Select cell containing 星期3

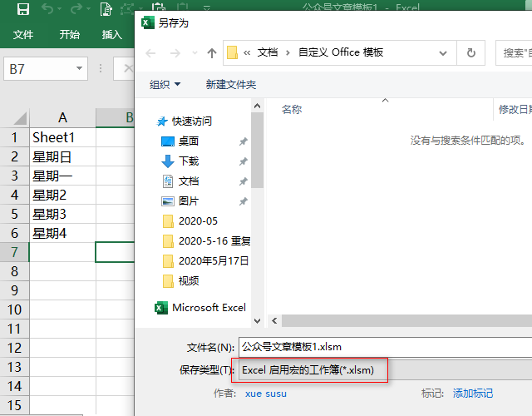[62, 214]
